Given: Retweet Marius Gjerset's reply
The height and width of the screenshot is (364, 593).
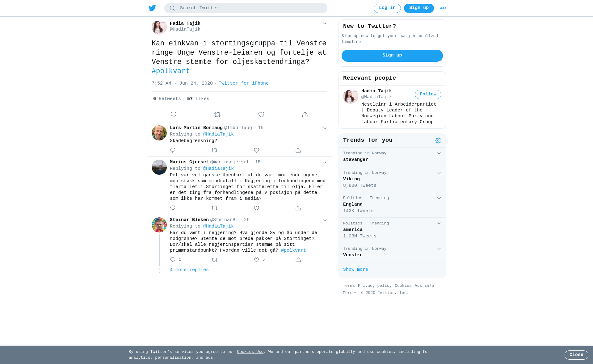Looking at the screenshot, I should [215, 208].
